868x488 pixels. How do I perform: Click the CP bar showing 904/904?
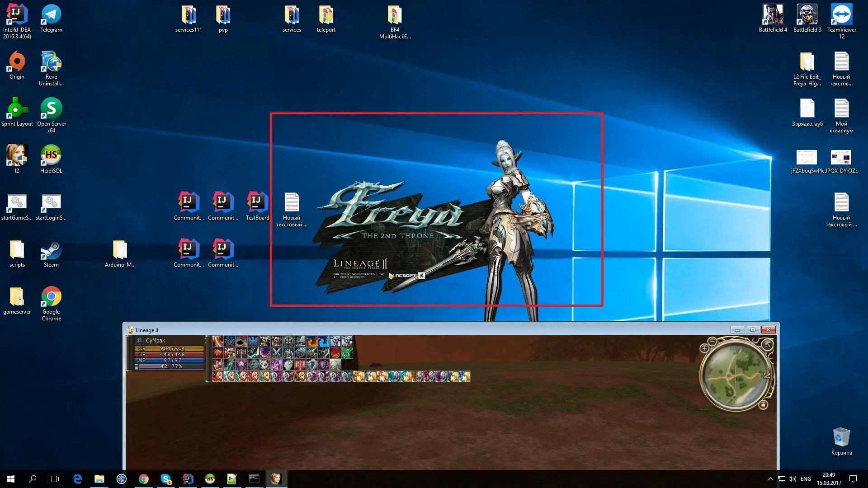[x=170, y=348]
